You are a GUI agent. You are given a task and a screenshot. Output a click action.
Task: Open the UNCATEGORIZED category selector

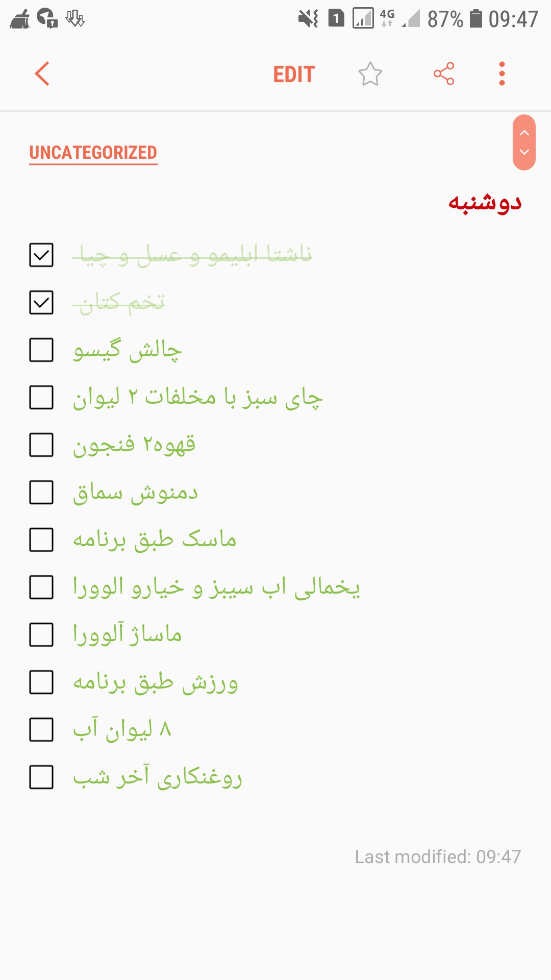click(x=93, y=153)
